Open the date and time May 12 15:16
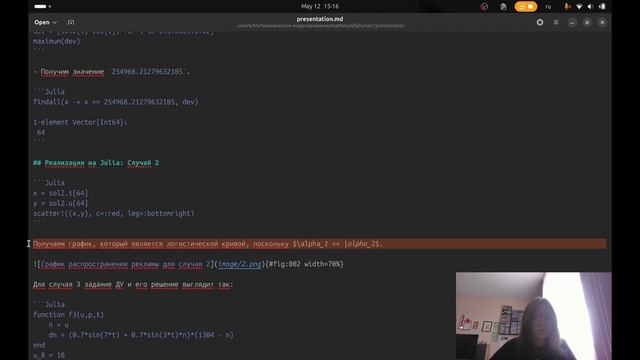The width and height of the screenshot is (640, 360). tap(320, 6)
